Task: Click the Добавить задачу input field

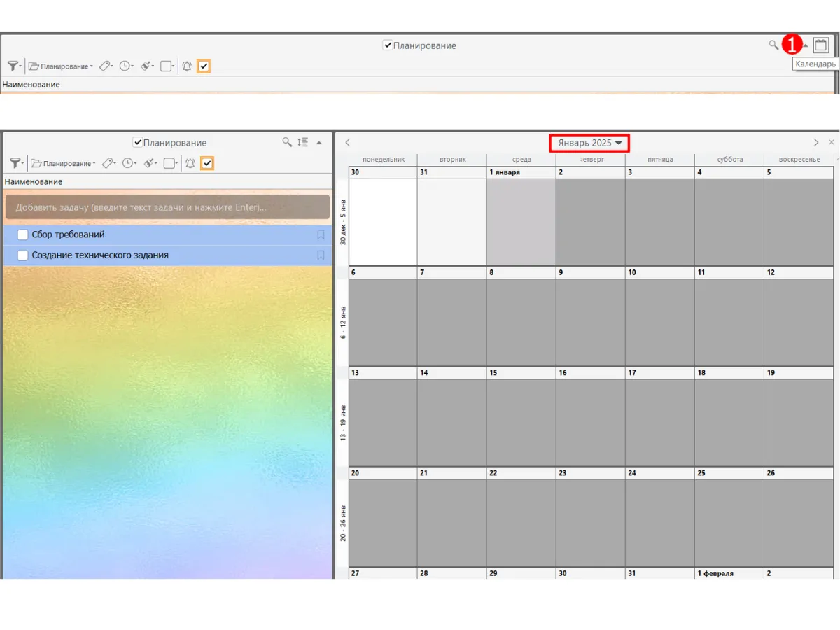Action: point(167,207)
